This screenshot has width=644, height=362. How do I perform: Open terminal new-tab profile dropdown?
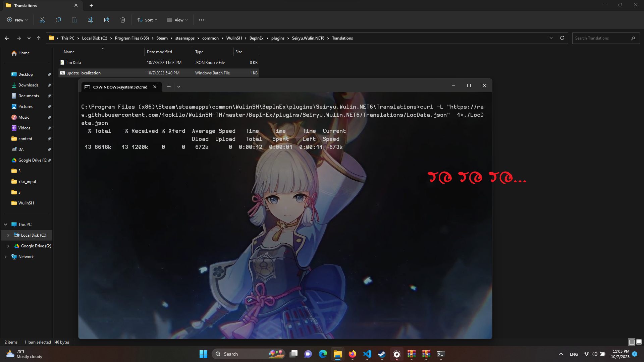pyautogui.click(x=179, y=87)
